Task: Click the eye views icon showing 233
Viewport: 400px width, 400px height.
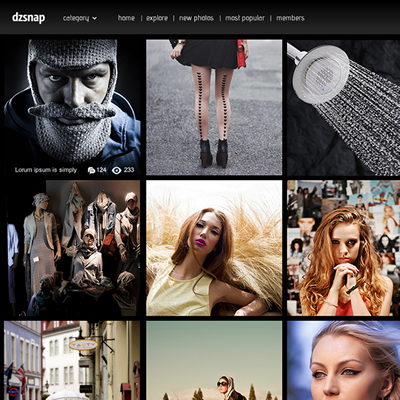Action: pos(116,170)
